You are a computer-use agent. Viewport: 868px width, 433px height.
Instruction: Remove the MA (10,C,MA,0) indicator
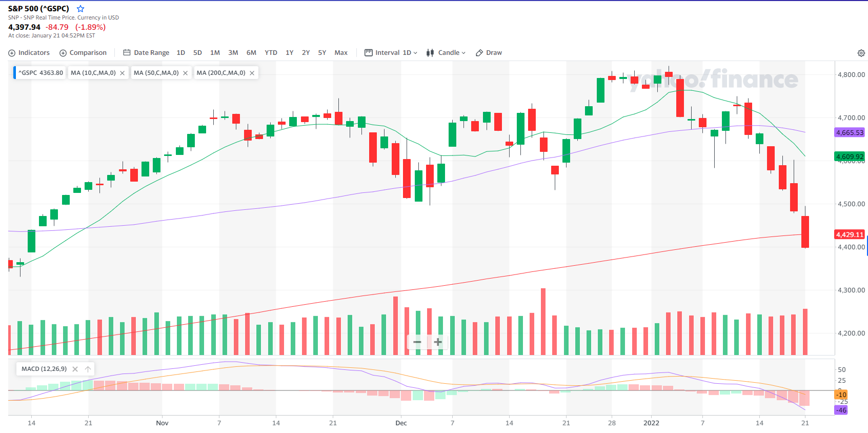point(122,73)
